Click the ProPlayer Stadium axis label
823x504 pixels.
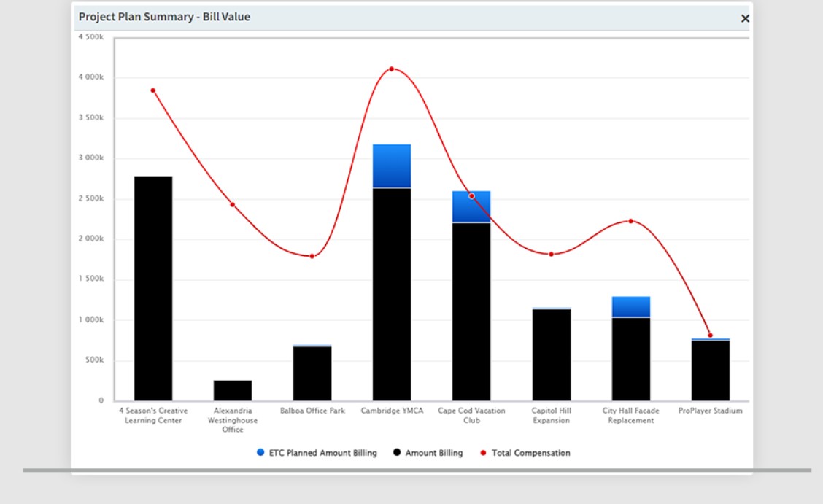710,411
